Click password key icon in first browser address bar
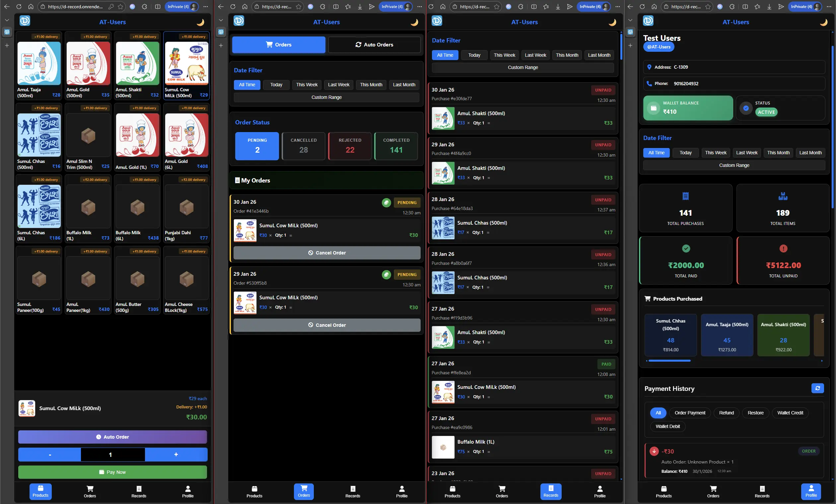836x504 pixels. (111, 7)
